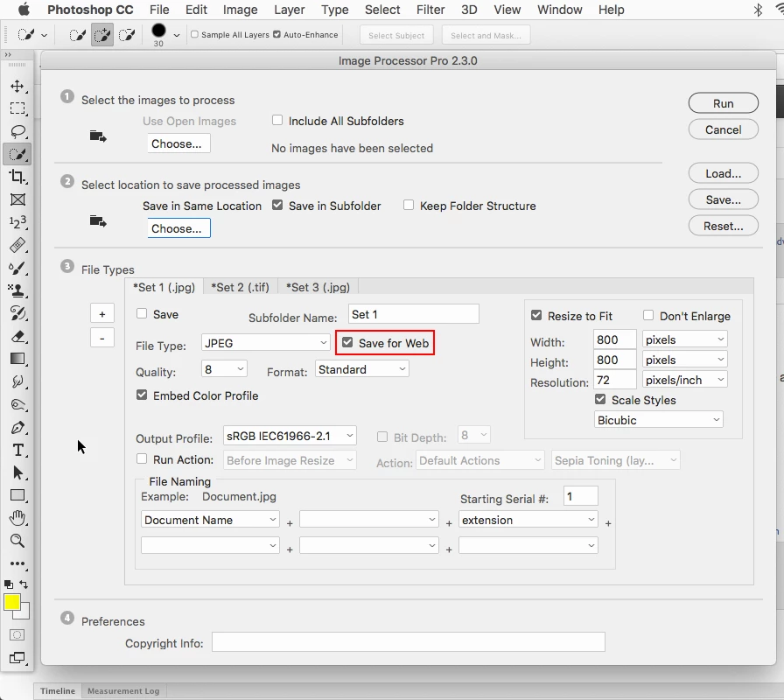Viewport: 784px width, 700px height.
Task: Select the Rectangular Marquee tool
Action: [17, 108]
